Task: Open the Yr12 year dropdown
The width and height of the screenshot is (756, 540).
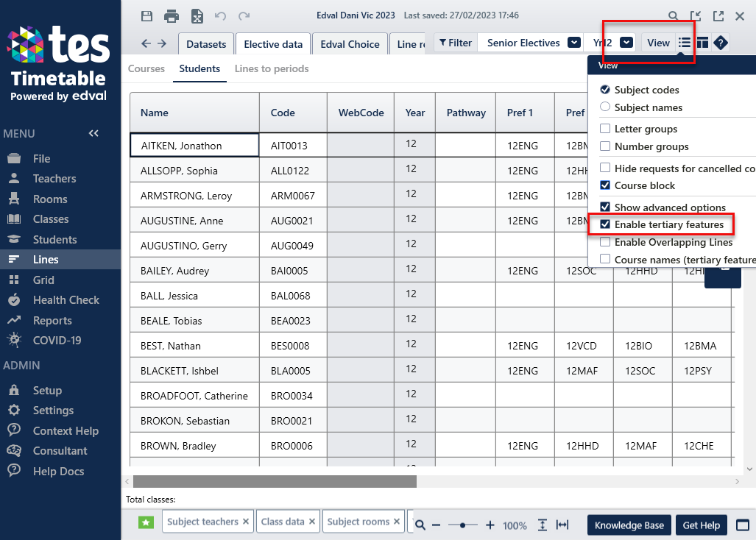Action: [x=626, y=43]
